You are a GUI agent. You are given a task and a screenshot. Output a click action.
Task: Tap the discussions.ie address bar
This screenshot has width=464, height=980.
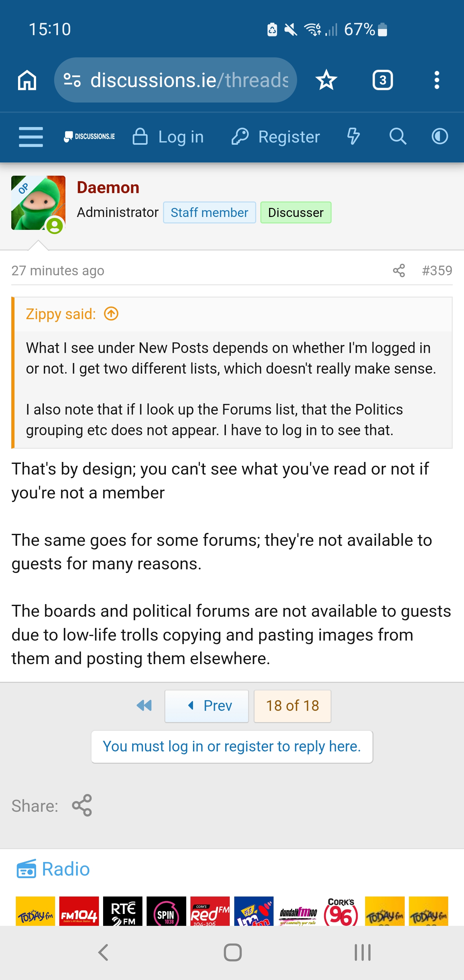pyautogui.click(x=189, y=80)
